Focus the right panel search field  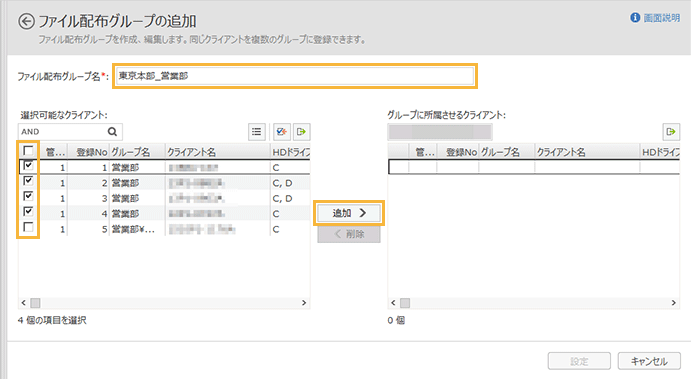click(x=440, y=132)
